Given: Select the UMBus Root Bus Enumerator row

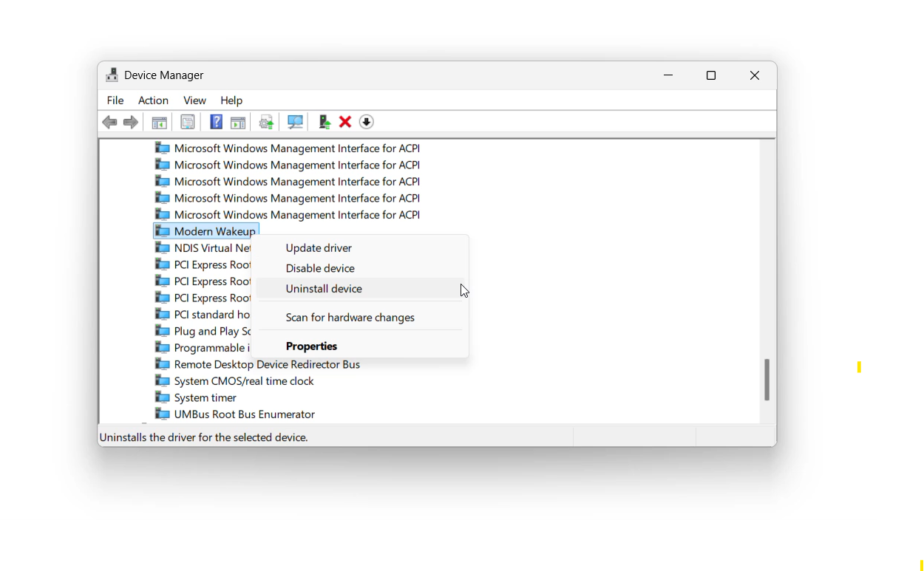Looking at the screenshot, I should pos(235,414).
